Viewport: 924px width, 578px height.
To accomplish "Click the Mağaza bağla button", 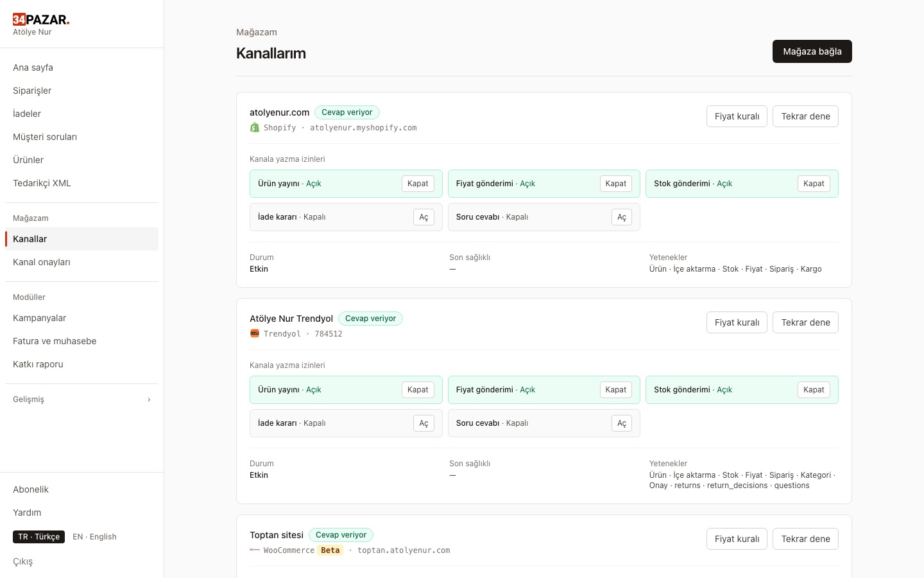I will click(x=812, y=51).
